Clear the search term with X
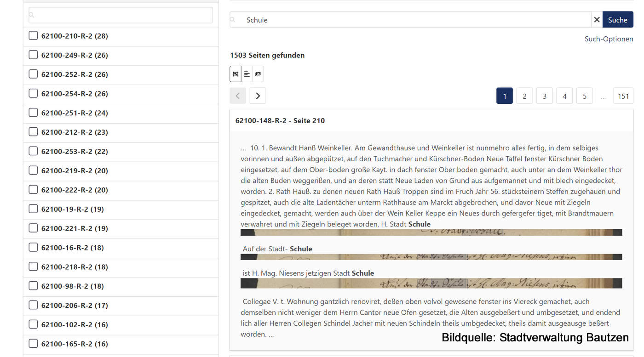The height and width of the screenshot is (357, 644). point(597,20)
